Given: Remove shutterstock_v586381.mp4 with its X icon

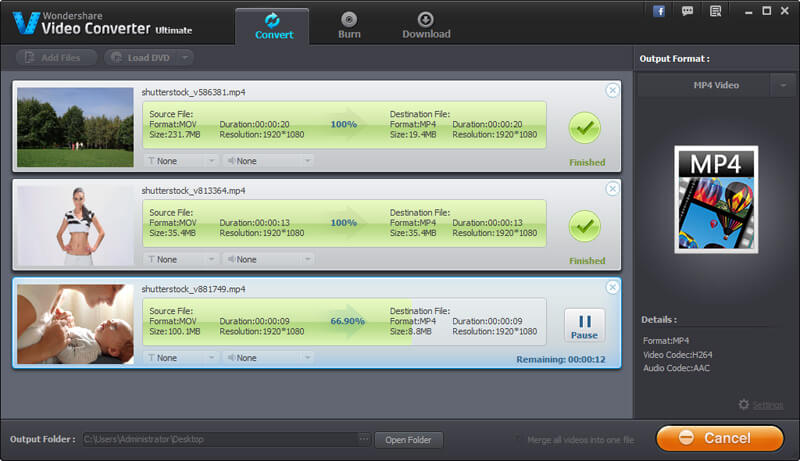Looking at the screenshot, I should click(612, 91).
